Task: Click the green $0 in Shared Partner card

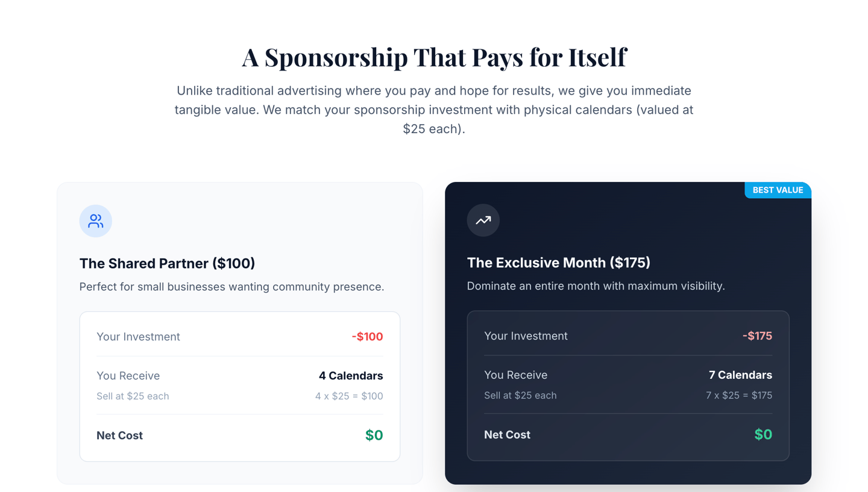Action: point(374,435)
